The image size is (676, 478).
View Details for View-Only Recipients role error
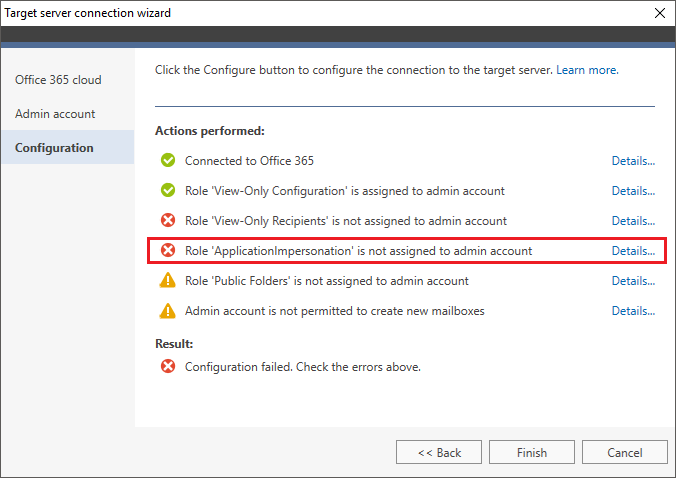pyautogui.click(x=633, y=221)
